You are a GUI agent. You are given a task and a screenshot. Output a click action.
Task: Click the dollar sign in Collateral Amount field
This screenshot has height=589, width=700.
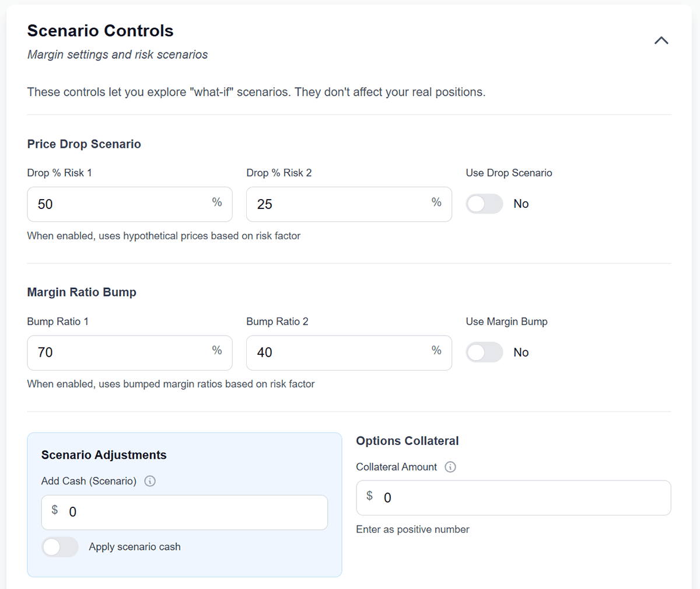click(369, 496)
